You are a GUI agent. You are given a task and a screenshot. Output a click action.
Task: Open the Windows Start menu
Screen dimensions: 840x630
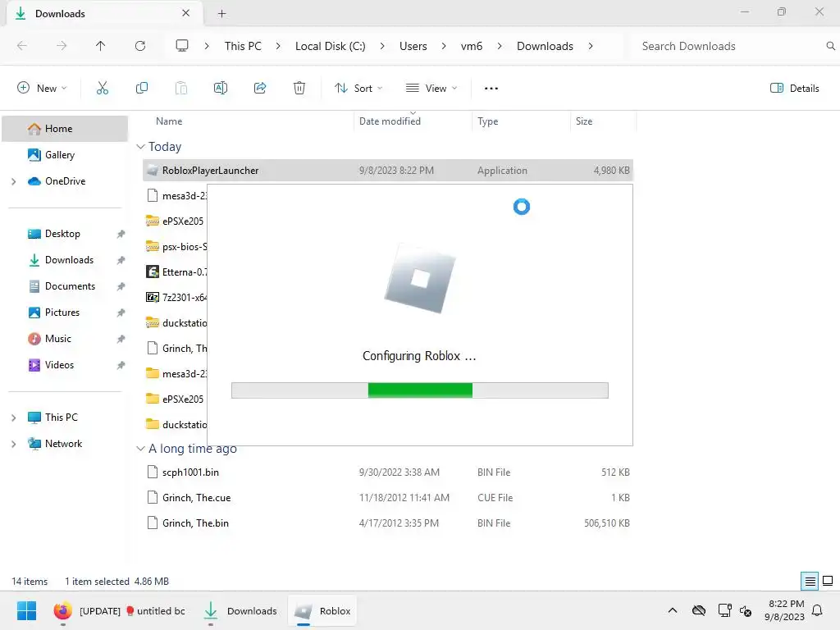tap(27, 610)
